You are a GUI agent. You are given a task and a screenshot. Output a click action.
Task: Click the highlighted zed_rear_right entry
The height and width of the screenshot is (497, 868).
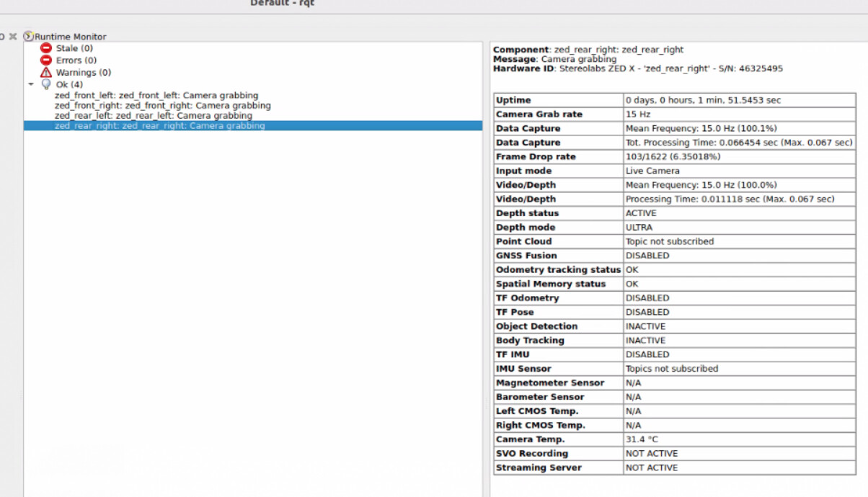(x=159, y=125)
